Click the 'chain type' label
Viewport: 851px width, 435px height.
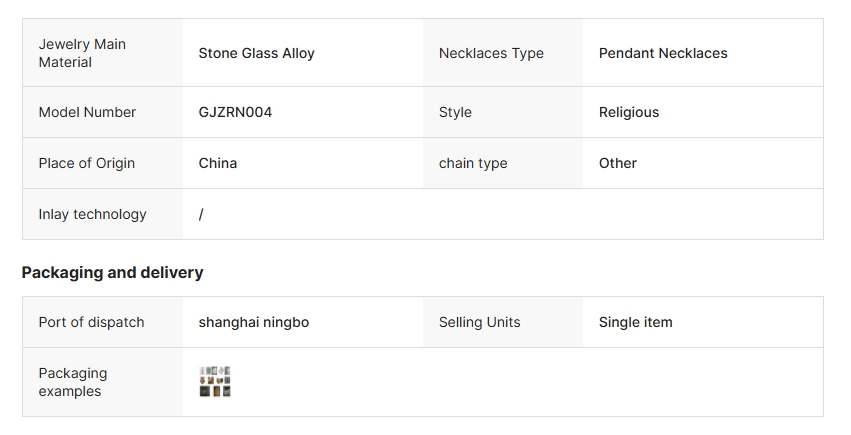473,163
